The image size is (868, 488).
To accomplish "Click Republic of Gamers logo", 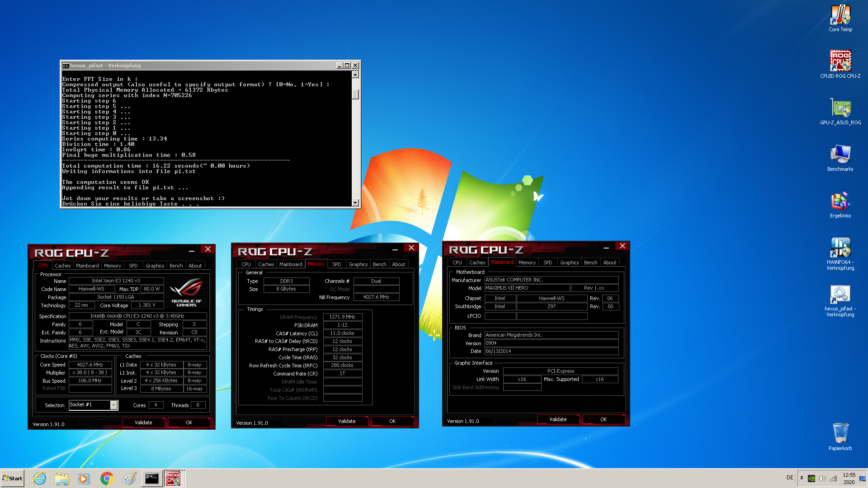I will [x=187, y=292].
